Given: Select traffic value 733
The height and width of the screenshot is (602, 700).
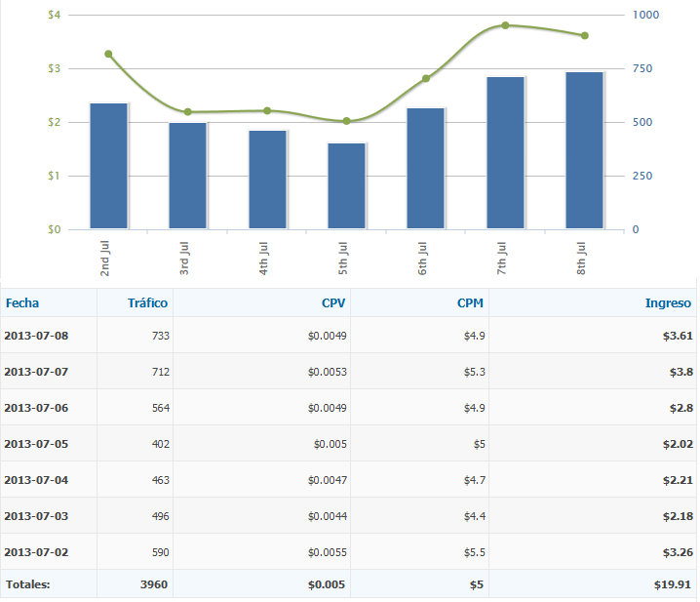Looking at the screenshot, I should (160, 336).
